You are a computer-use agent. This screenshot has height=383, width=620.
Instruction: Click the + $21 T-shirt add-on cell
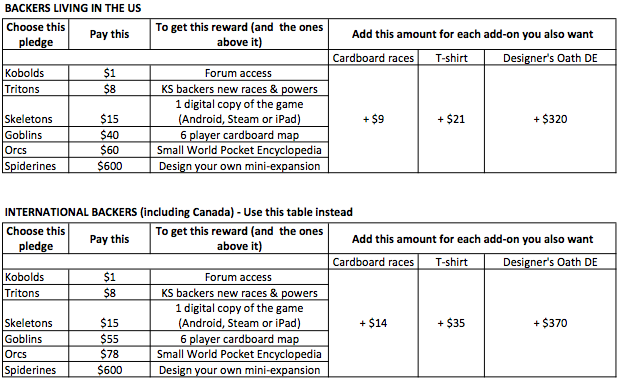pyautogui.click(x=451, y=119)
